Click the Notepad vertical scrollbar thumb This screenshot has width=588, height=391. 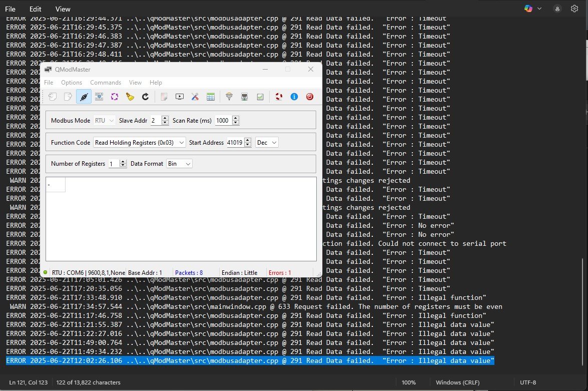(582, 311)
